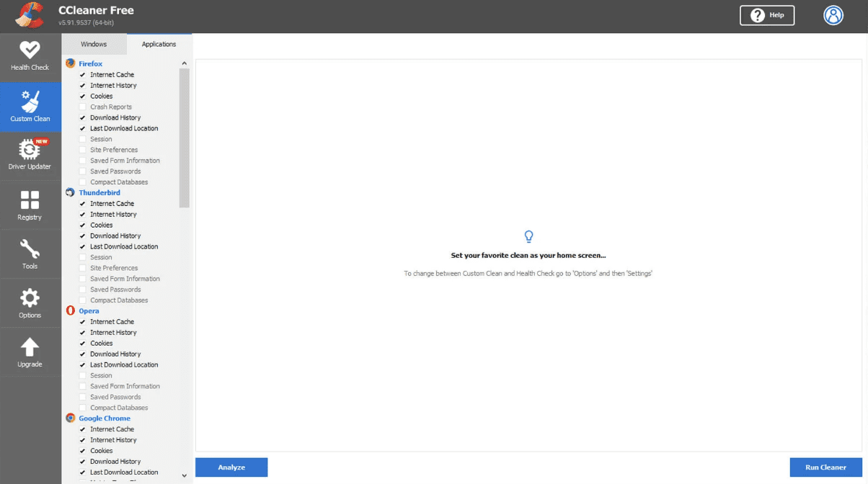Uncheck Thunderbird Cookies checkbox
Image resolution: width=868 pixels, height=484 pixels.
click(83, 225)
